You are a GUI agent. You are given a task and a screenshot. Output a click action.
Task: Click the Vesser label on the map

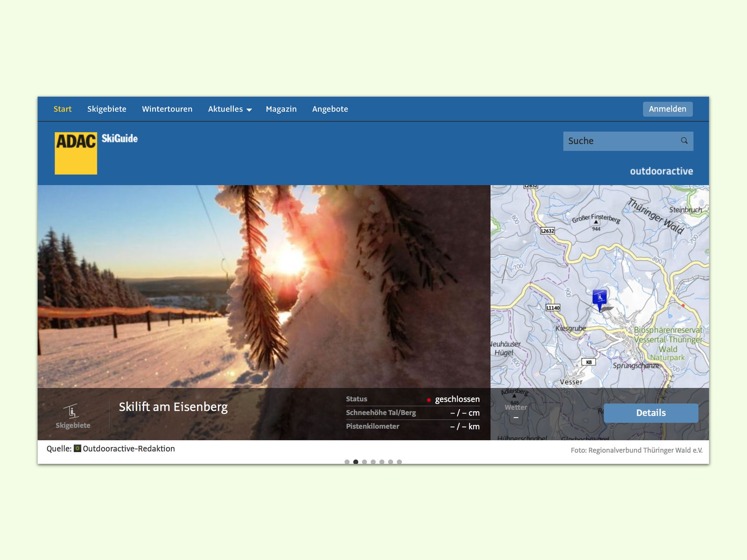point(571,382)
